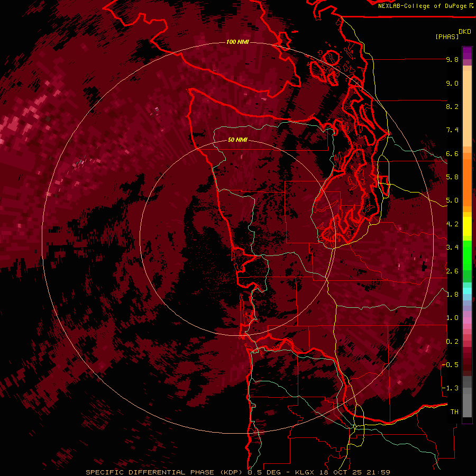Click the 7.4 scale value

point(452,130)
